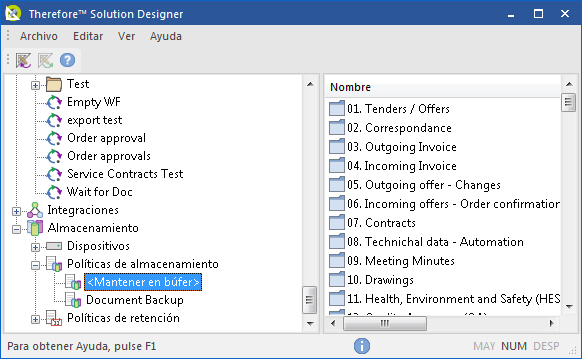
Task: Click the NUM indicator in status bar
Action: (514, 346)
